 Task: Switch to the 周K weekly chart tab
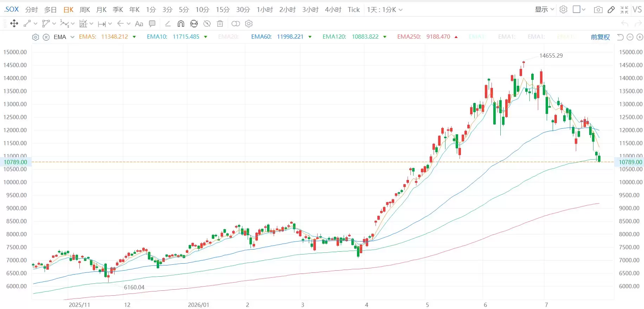(85, 10)
